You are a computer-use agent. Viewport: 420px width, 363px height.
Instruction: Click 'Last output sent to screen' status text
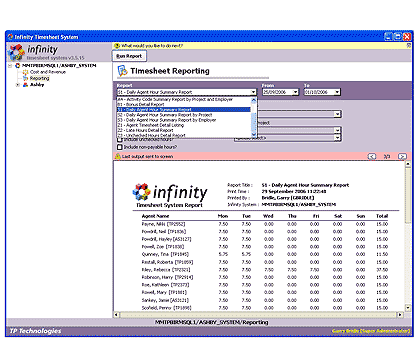click(147, 156)
